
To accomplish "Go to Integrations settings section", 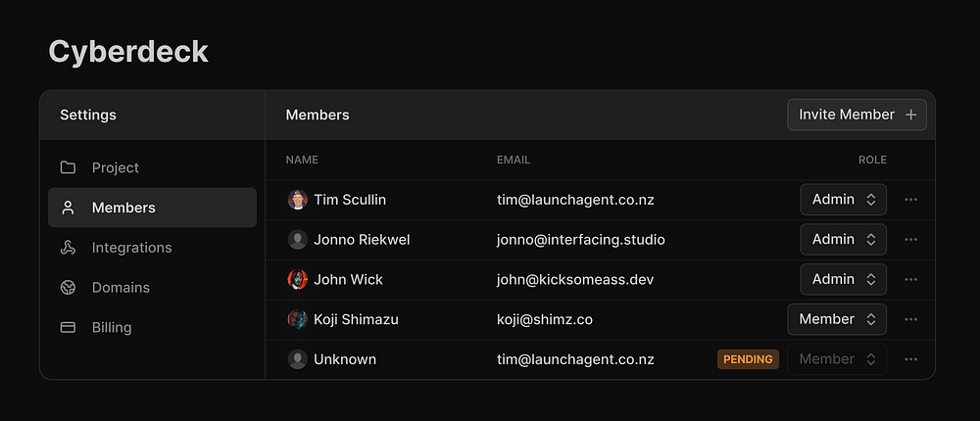I will [131, 248].
